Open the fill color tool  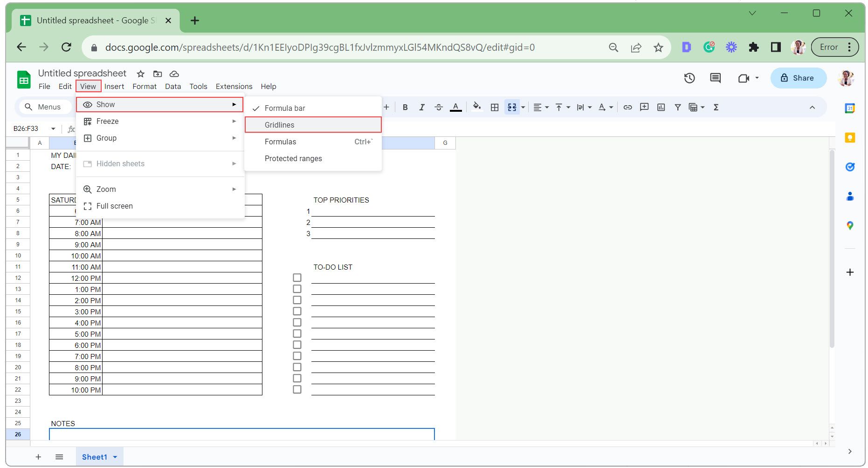tap(476, 107)
